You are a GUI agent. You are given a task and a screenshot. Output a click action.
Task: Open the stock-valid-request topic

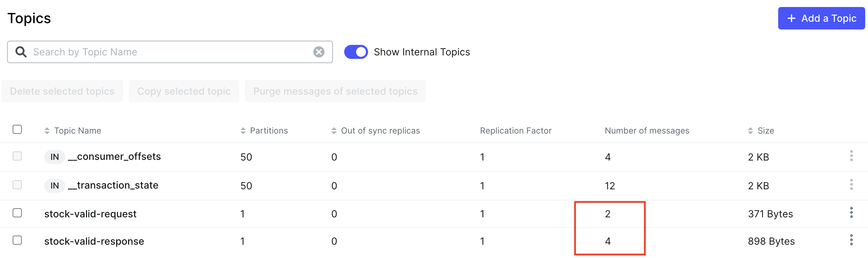[x=90, y=214]
